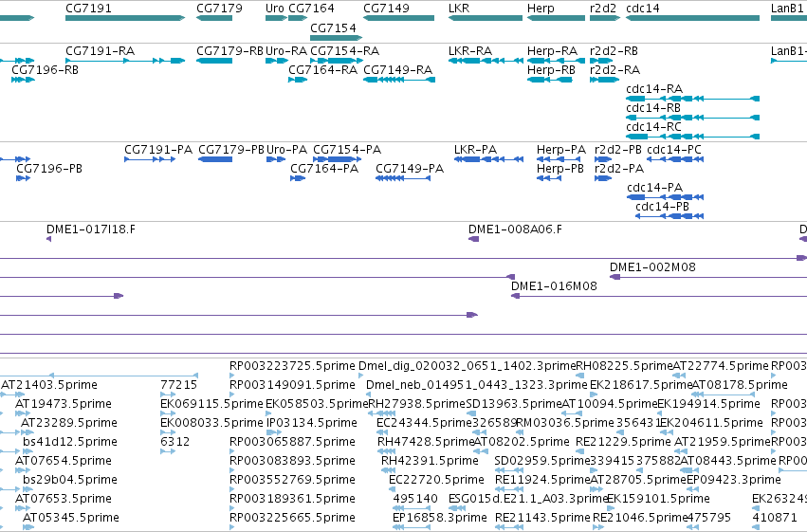Select the CG7149-PA protein feature

pos(403,178)
